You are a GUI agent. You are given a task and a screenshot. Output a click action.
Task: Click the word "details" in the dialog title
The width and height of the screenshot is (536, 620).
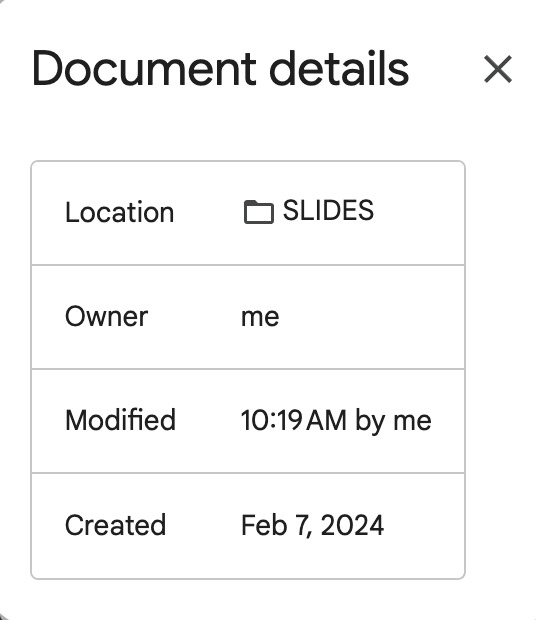[339, 68]
